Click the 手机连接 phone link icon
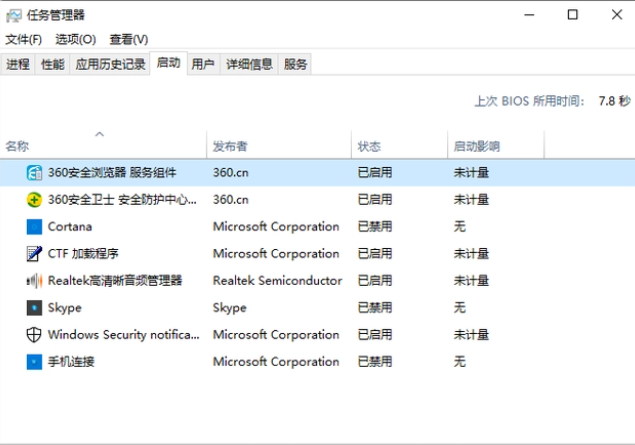 point(34,362)
